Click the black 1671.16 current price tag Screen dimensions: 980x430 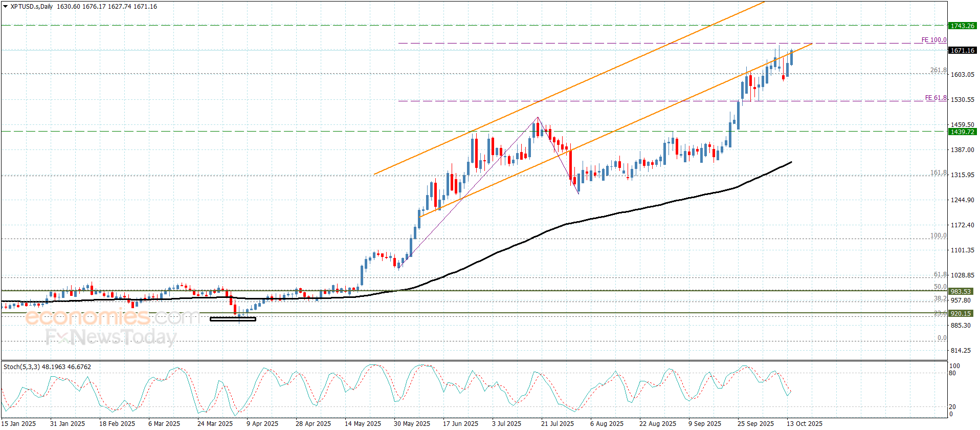962,50
